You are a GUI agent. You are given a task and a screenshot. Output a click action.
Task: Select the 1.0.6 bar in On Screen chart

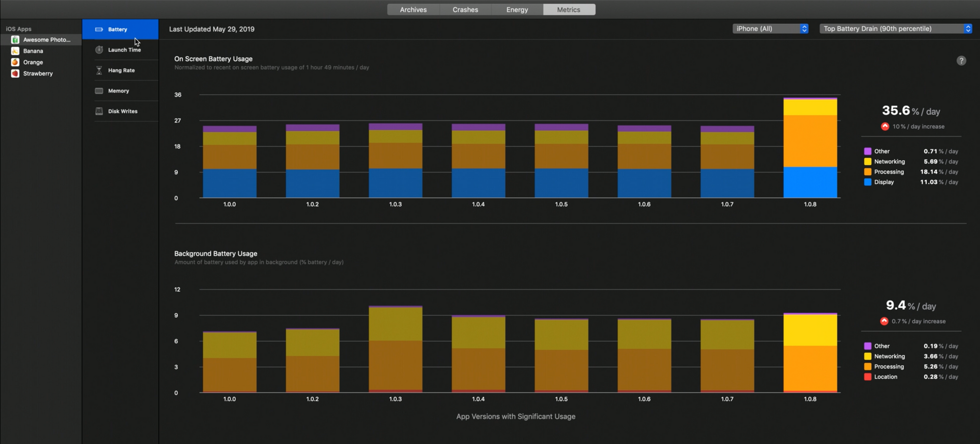coord(644,162)
